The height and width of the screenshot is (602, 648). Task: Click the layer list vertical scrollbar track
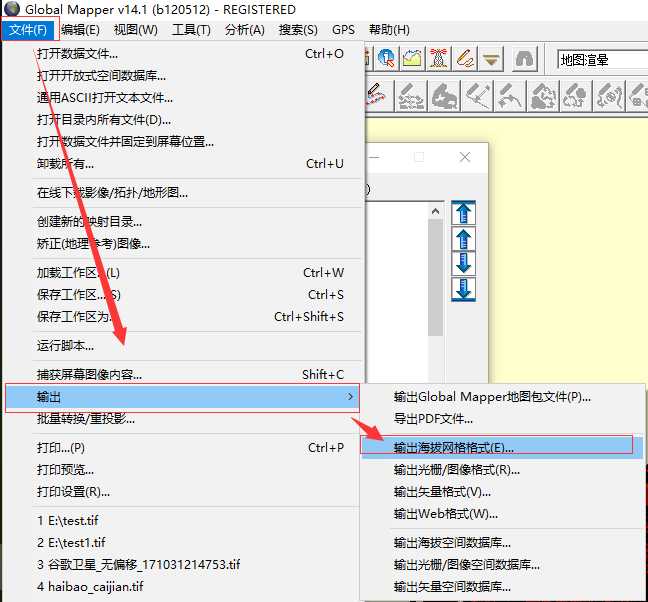coord(435,297)
